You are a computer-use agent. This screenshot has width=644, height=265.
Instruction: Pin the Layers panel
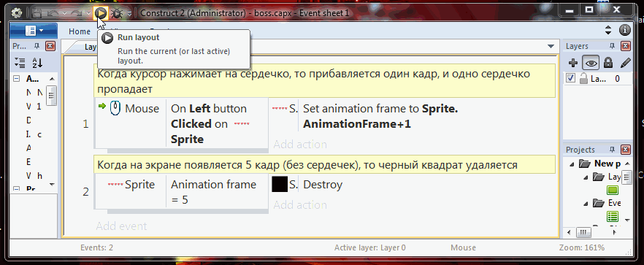612,46
